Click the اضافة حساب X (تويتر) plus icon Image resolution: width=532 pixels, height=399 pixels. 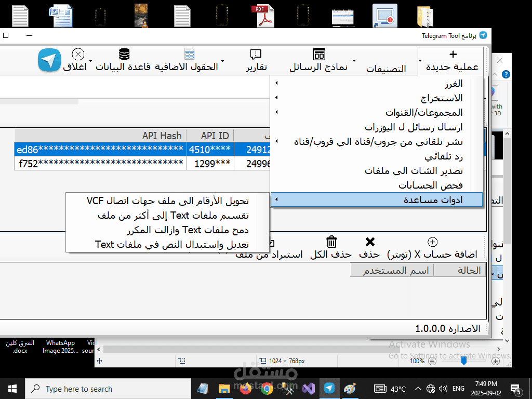click(x=432, y=242)
